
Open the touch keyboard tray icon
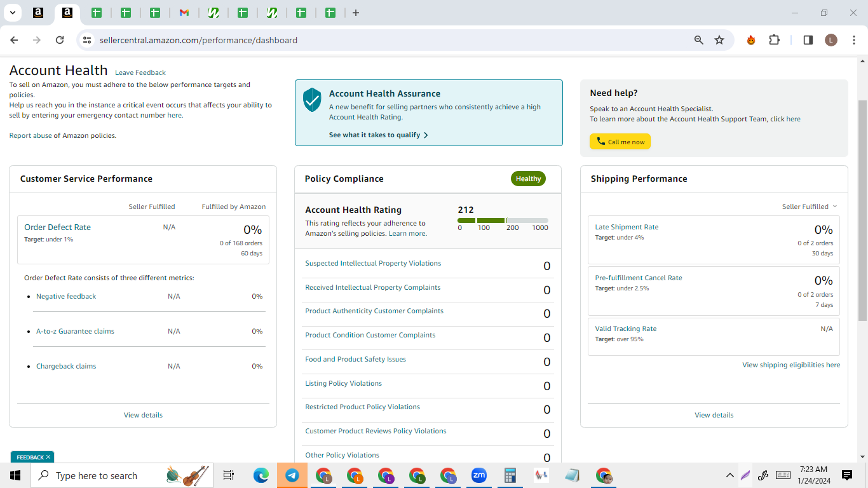[x=783, y=475]
